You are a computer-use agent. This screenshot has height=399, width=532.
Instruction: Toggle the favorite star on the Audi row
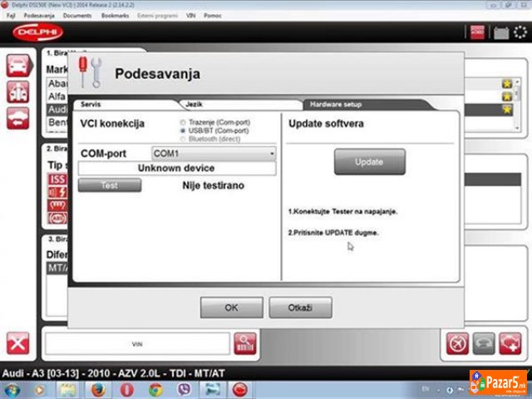tap(507, 109)
